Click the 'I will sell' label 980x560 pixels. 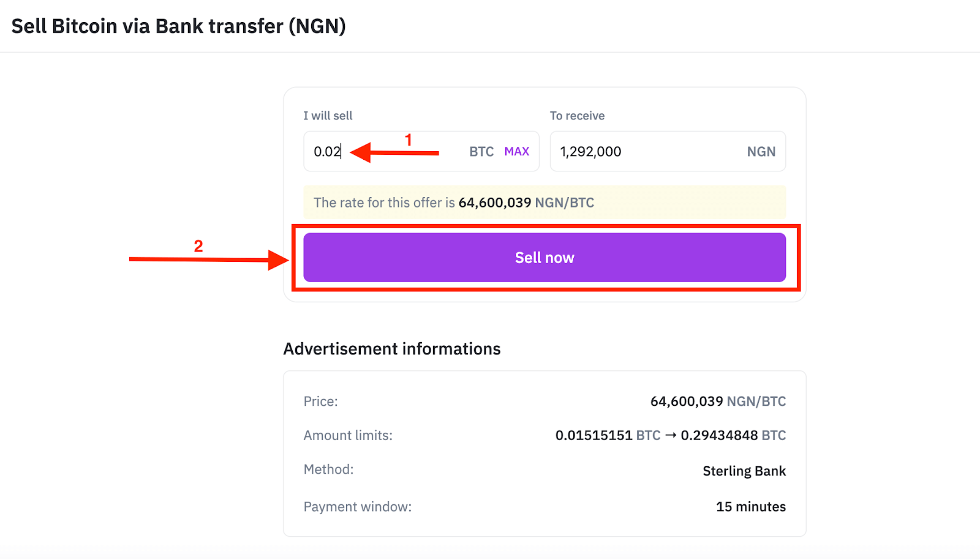pos(328,116)
